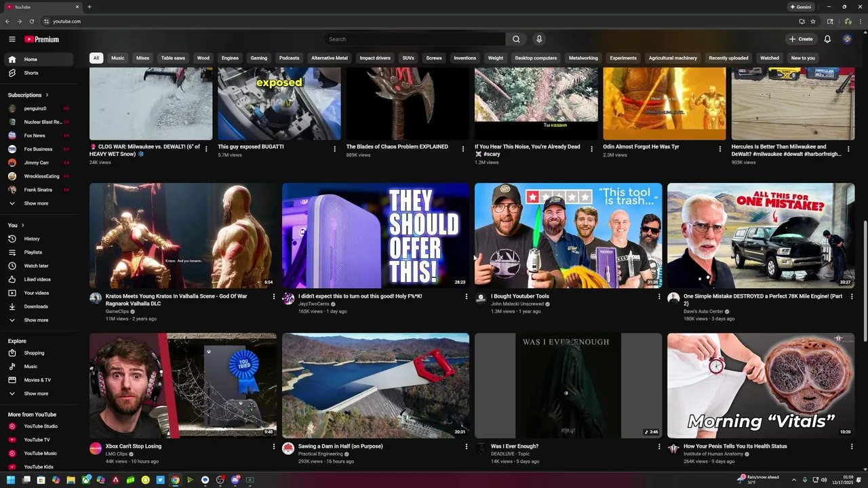Expand Show more under Subscriptions

(x=40, y=203)
